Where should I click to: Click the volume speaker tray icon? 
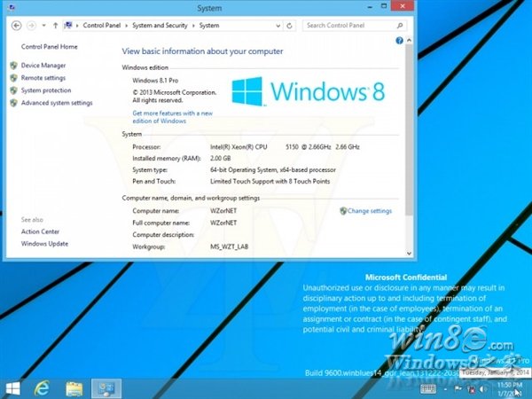[x=483, y=389]
